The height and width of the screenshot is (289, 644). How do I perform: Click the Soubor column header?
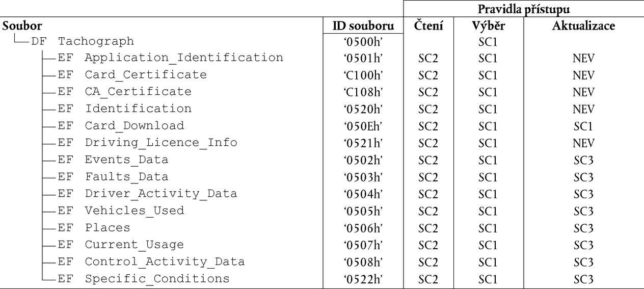point(22,25)
